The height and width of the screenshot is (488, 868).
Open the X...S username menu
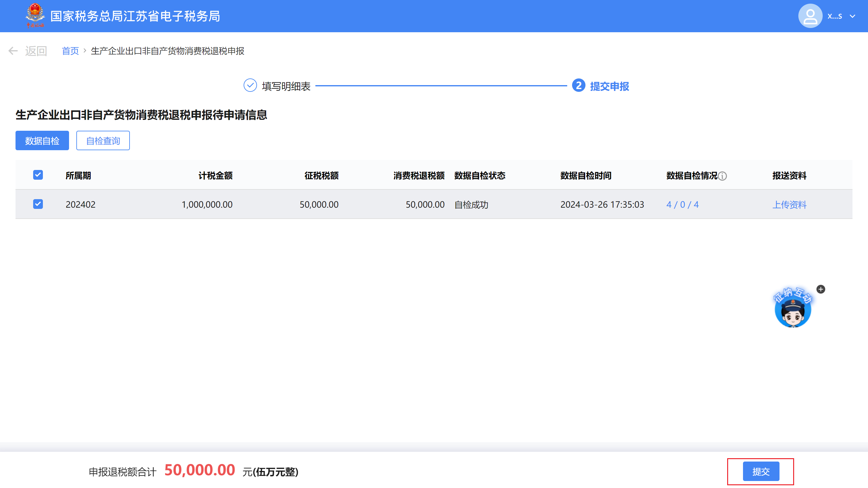[835, 16]
